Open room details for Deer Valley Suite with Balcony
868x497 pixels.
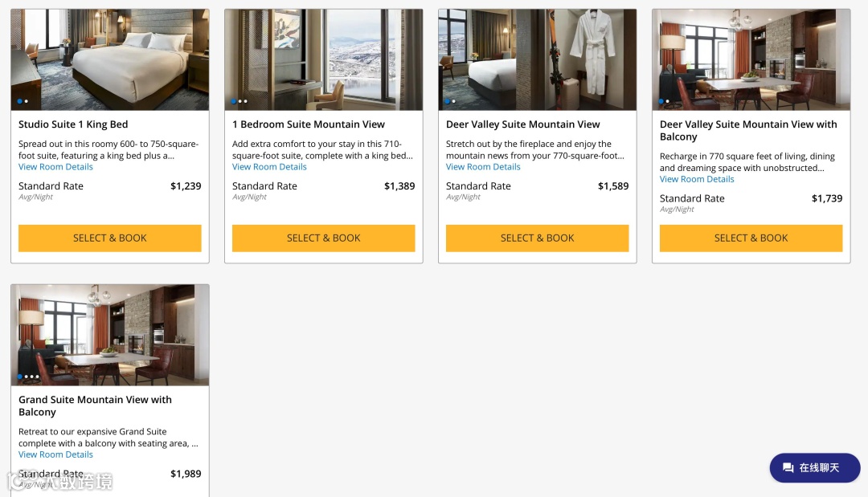click(x=696, y=179)
